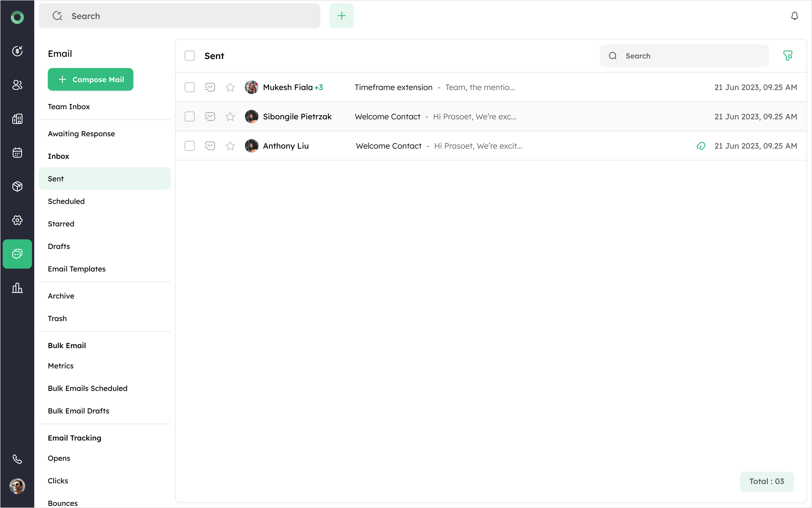Star the Anthony Liu email
812x508 pixels.
pos(230,146)
